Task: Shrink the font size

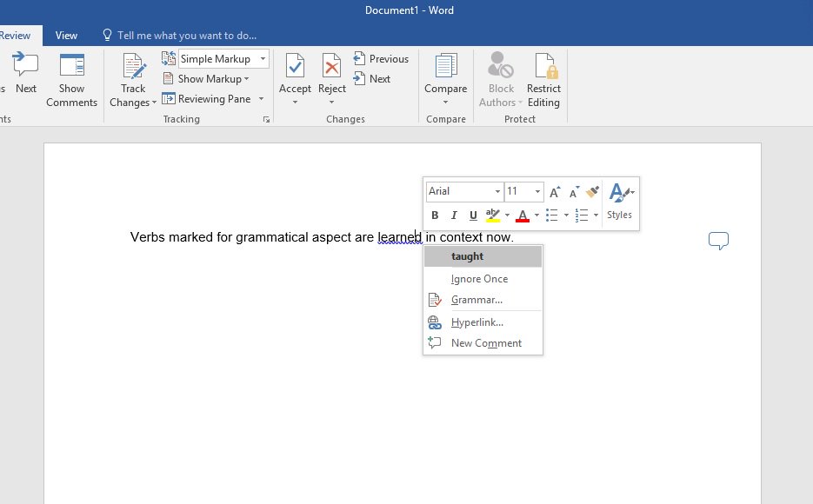Action: tap(574, 192)
